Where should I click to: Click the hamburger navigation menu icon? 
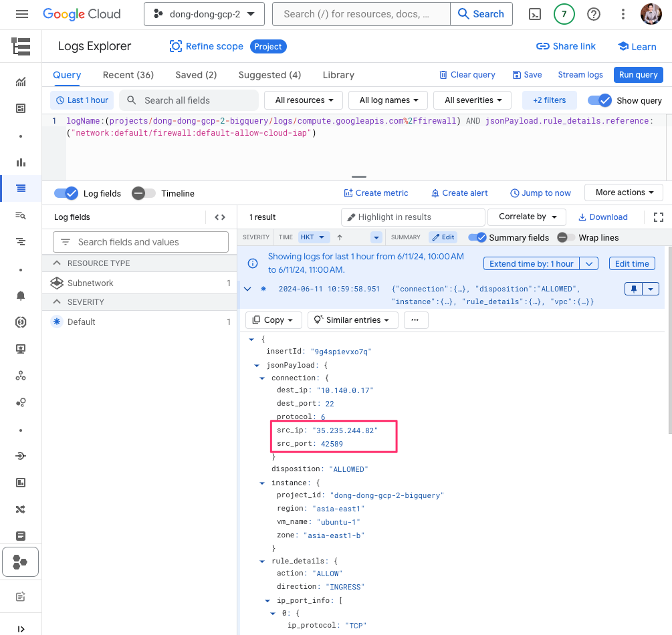[22, 14]
